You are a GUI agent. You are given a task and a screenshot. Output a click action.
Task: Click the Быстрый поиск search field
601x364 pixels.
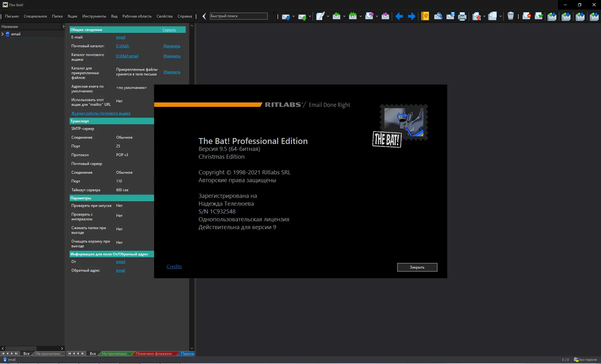click(238, 16)
